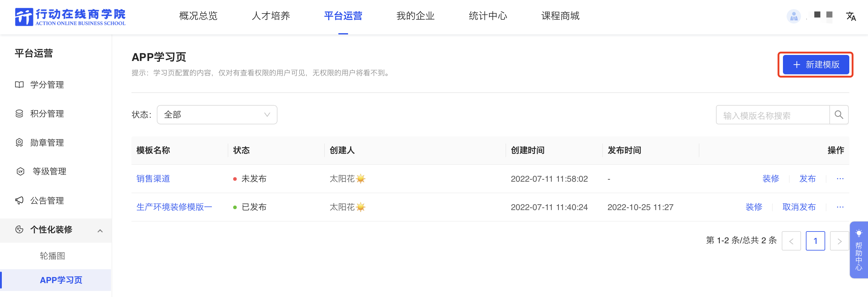868x297 pixels.
Task: Open 轮播图 submenu item
Action: tap(52, 256)
